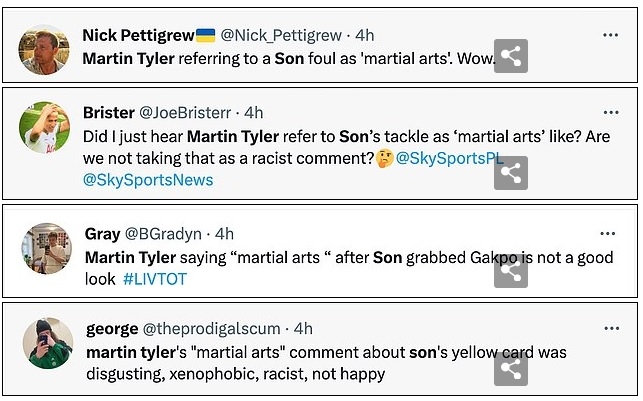Open more options menu on Brister's tweet
643x401 pixels.
click(x=611, y=113)
